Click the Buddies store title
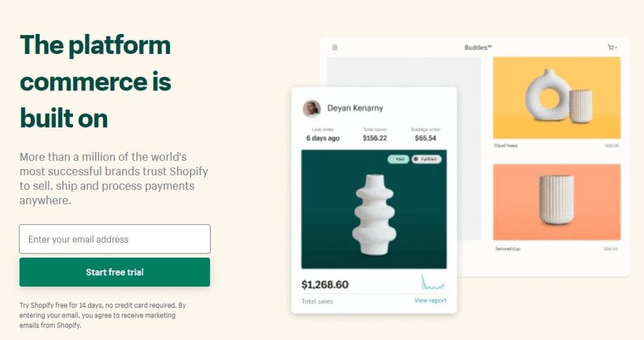Image resolution: width=644 pixels, height=340 pixels. (478, 47)
